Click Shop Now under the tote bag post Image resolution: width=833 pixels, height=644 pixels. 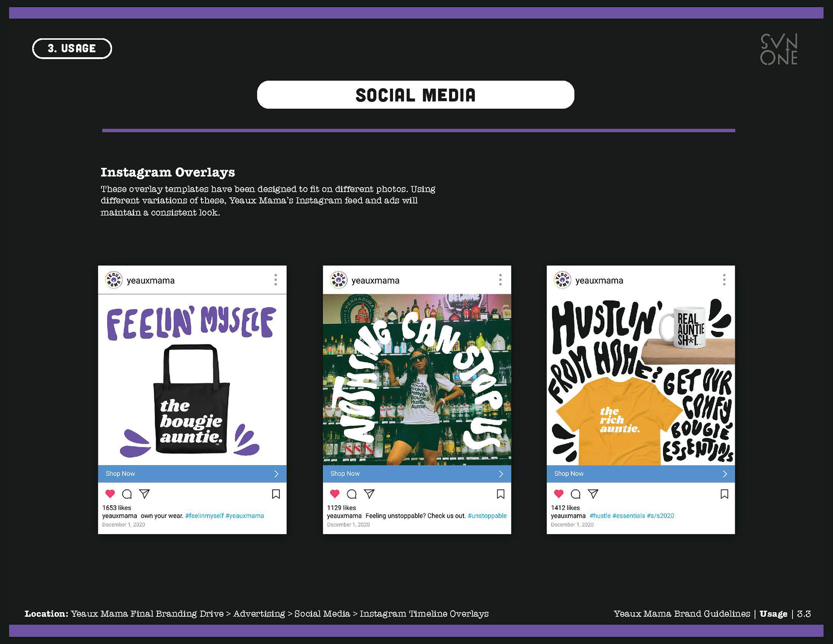coord(192,474)
